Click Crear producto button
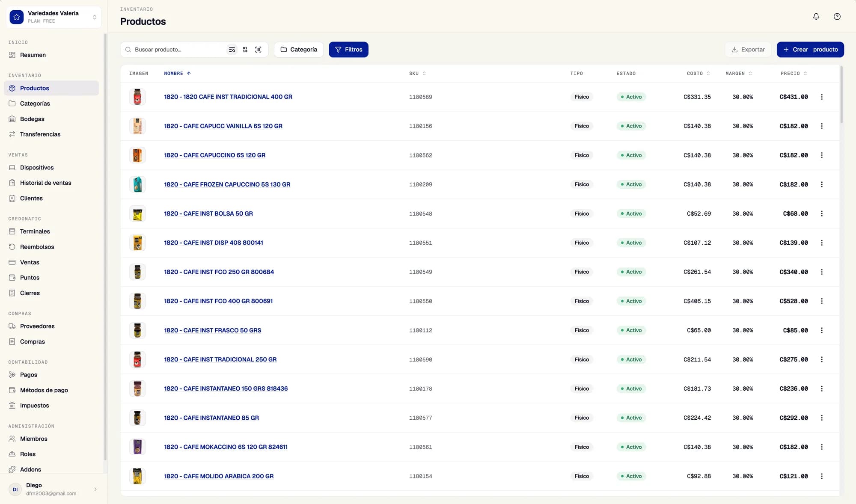Image resolution: width=856 pixels, height=504 pixels. 810,50
